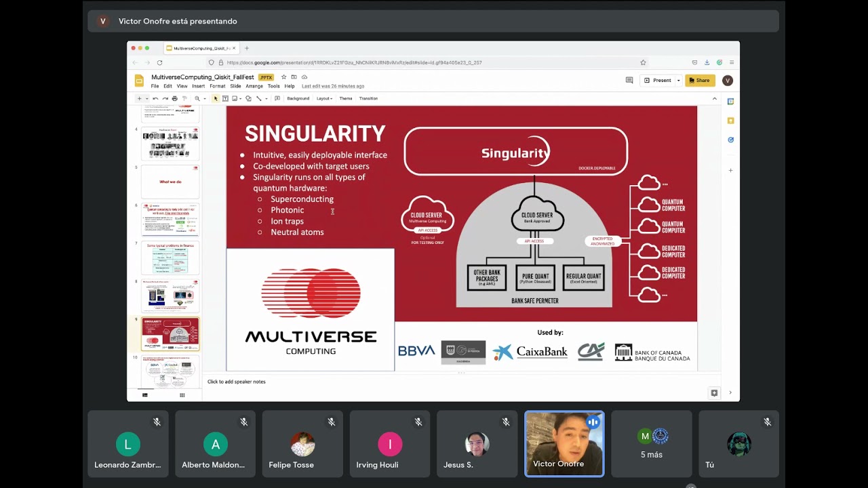The image size is (868, 488).
Task: Collapse the menus with the up chevron
Action: pyautogui.click(x=714, y=99)
